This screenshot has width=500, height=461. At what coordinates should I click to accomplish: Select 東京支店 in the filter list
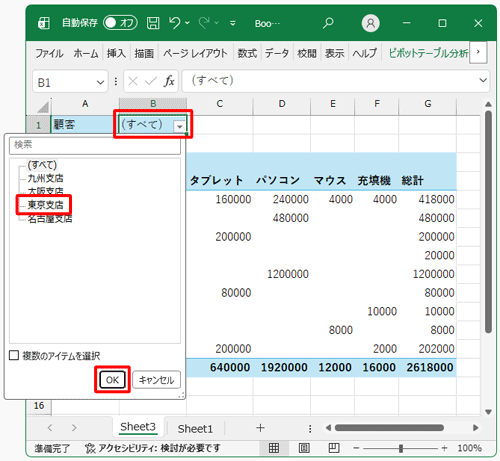(45, 205)
